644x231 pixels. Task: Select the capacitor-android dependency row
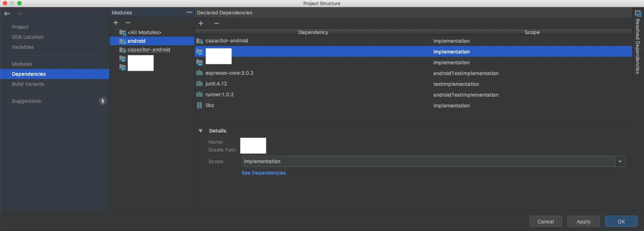pyautogui.click(x=413, y=41)
